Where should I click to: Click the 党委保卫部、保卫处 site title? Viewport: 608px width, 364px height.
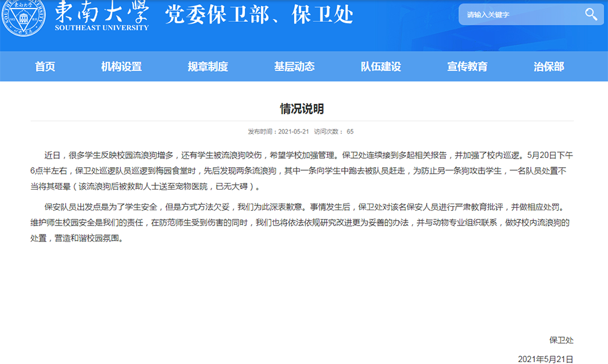point(259,15)
